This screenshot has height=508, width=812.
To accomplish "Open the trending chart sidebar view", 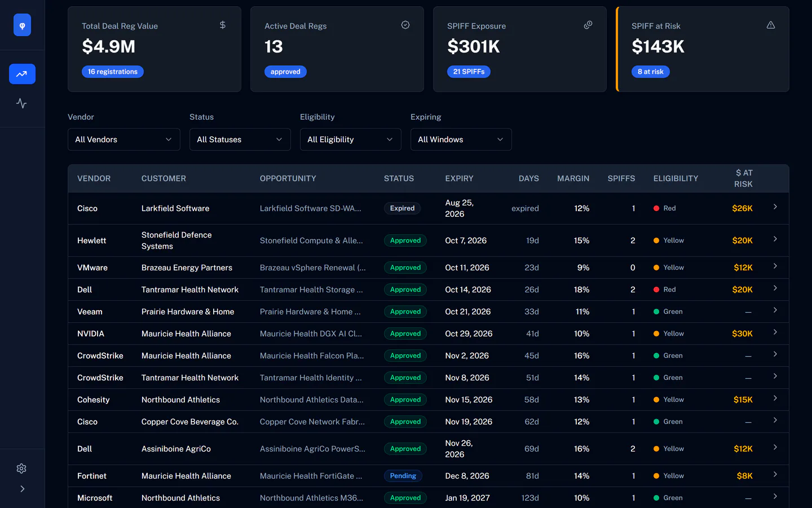I will pyautogui.click(x=22, y=74).
